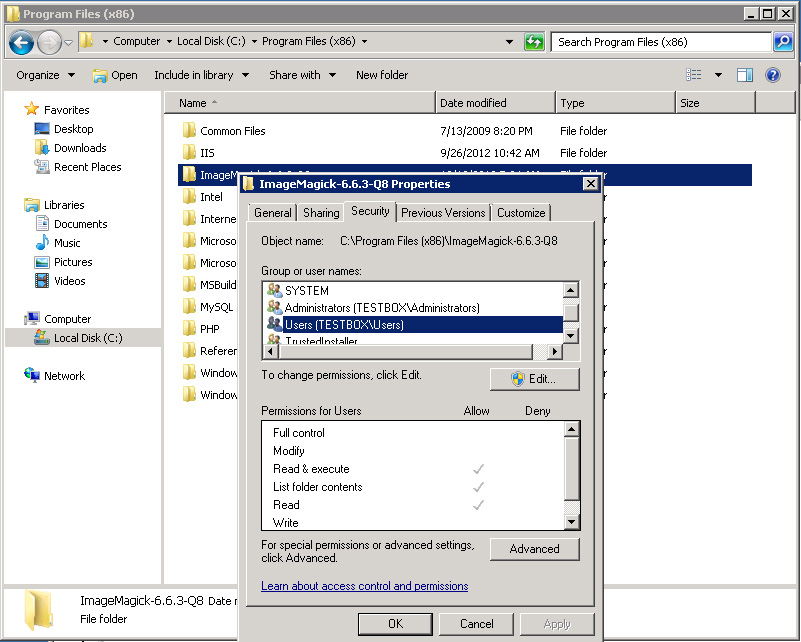The height and width of the screenshot is (642, 801).
Task: Click the Edit... permissions button
Action: [534, 379]
